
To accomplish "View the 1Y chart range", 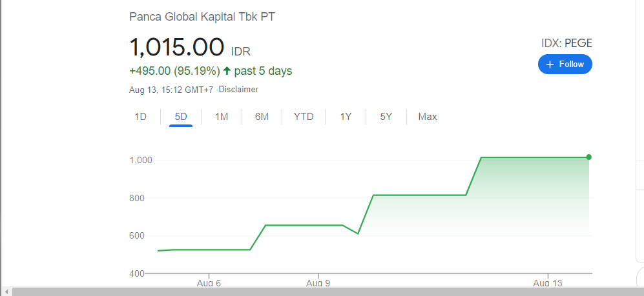I will pos(346,117).
